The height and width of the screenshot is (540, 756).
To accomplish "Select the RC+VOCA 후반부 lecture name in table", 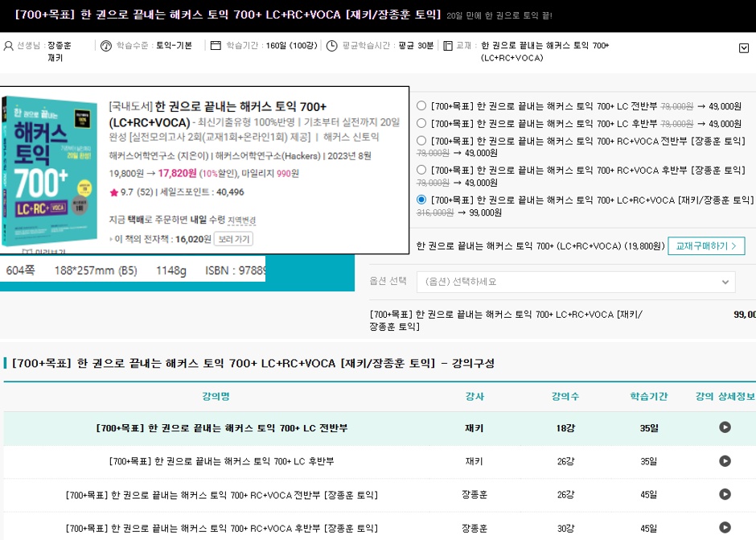I will [x=222, y=529].
